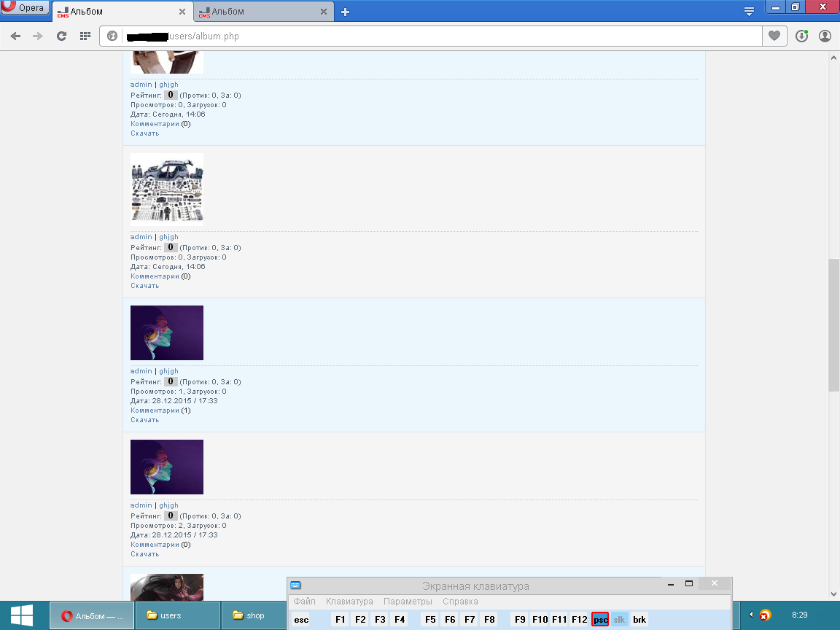
Task: Switch to the first Альбом tab
Action: (122, 11)
